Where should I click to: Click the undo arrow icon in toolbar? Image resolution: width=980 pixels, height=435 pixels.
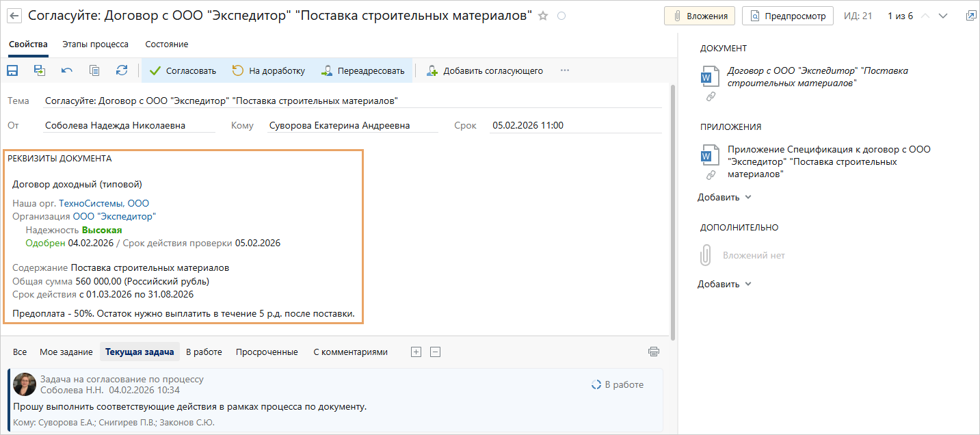pyautogui.click(x=67, y=70)
